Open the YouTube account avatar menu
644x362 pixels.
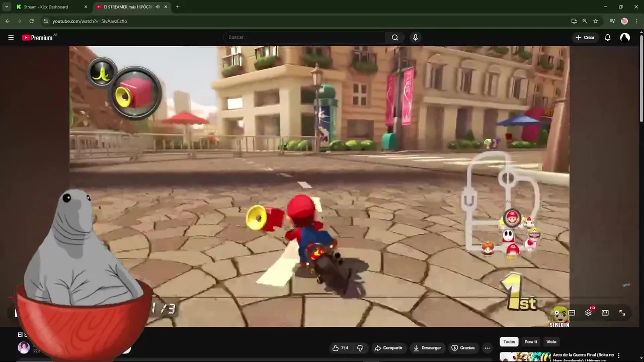tap(625, 37)
